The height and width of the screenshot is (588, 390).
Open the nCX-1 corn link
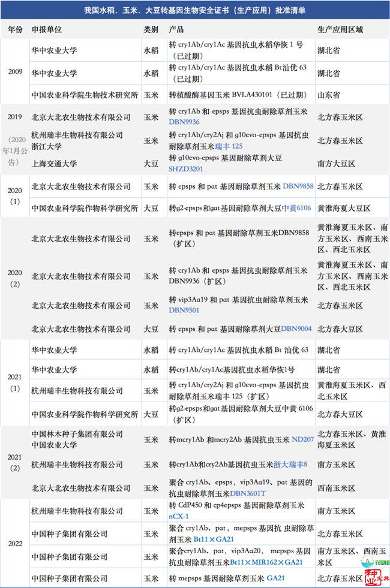coord(179,516)
